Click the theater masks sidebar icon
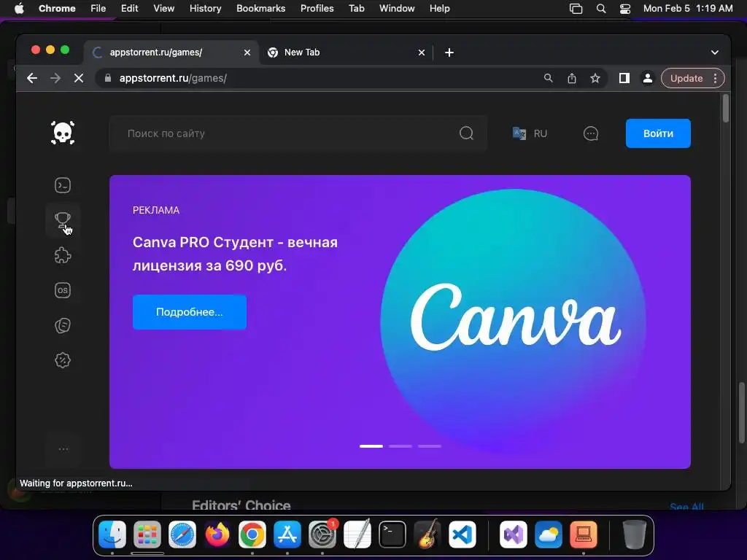 pos(63,325)
